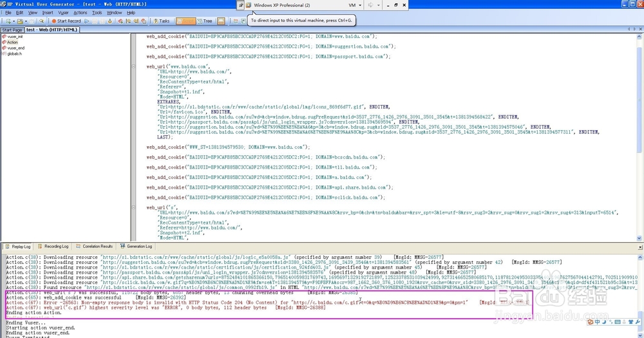Screen dimensions: 644x338
Task: Open the Generation Log tab
Action: [137, 247]
